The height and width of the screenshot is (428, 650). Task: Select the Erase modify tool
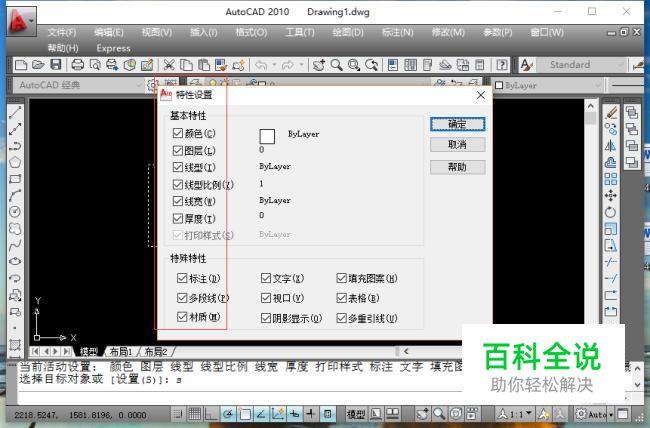coord(611,112)
